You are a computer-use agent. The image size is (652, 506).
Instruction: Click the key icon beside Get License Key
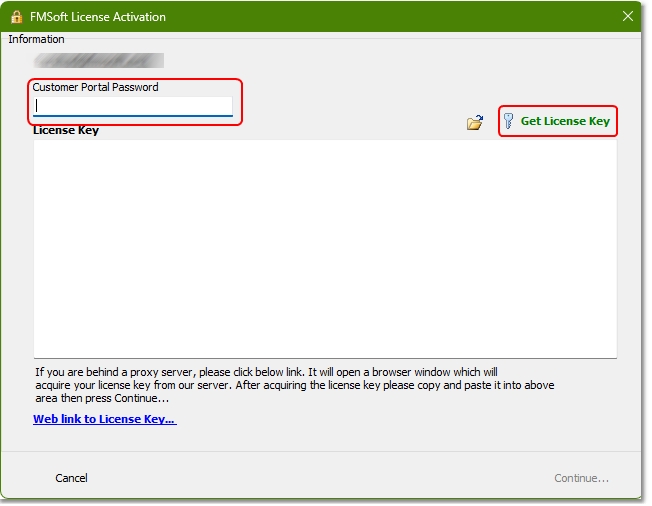pyautogui.click(x=508, y=121)
